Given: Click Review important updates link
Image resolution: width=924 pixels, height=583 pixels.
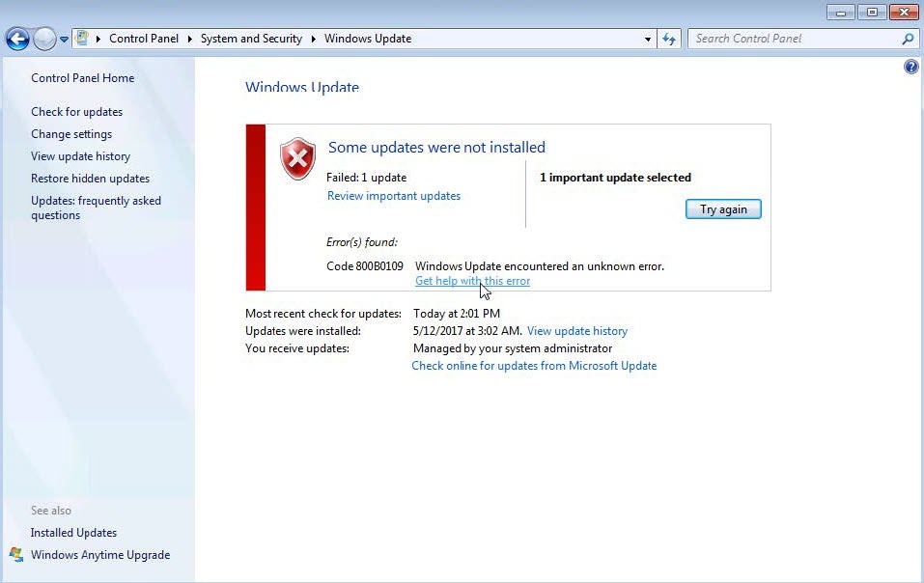Looking at the screenshot, I should pos(394,196).
